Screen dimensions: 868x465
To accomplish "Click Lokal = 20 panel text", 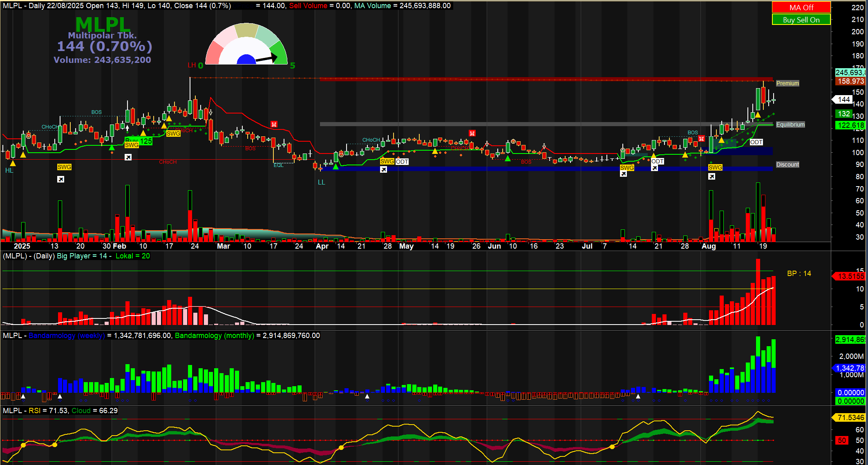I will click(133, 256).
